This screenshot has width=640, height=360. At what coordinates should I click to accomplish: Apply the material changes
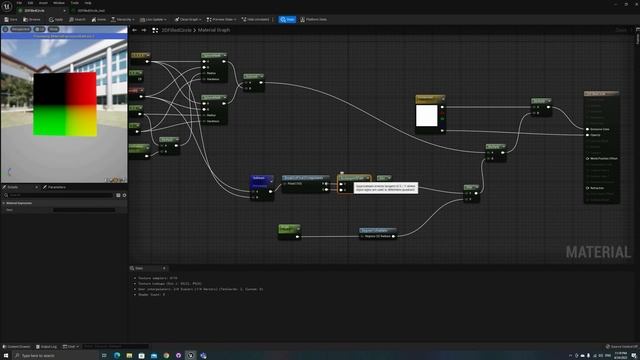pos(56,20)
